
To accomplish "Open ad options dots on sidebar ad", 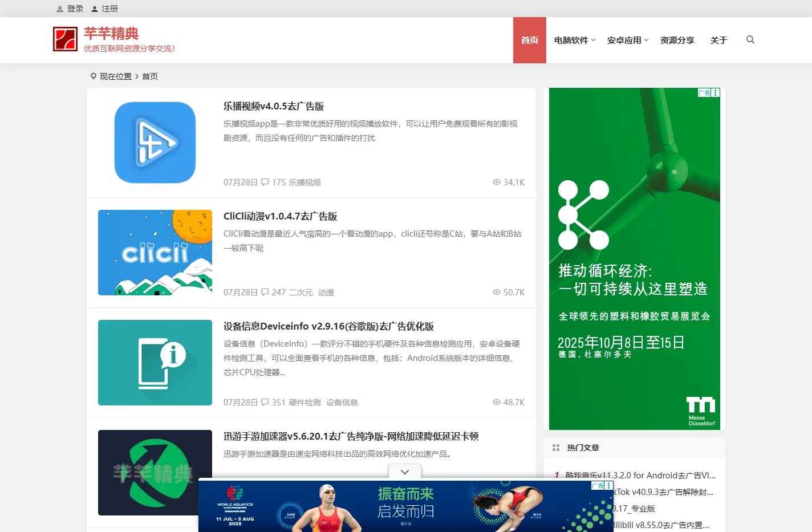I will [716, 92].
